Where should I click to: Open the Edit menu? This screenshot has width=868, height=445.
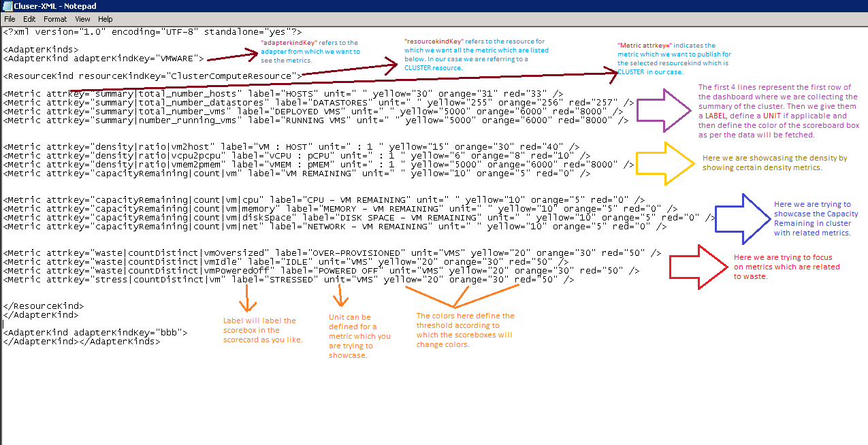point(29,19)
